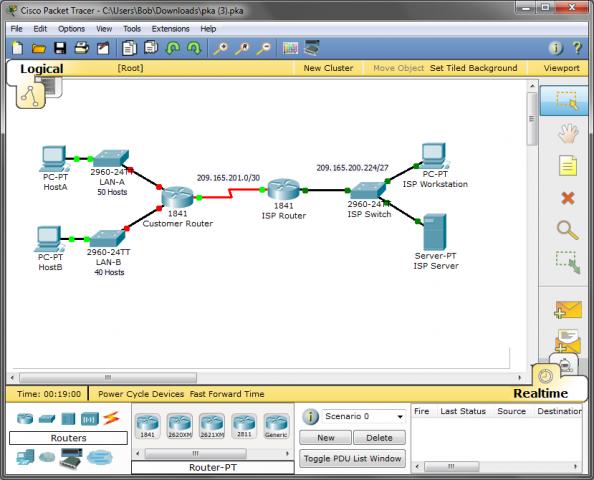Screen dimensions: 594x480
Task: Open the Activity Wizard icon
Action: (103, 48)
